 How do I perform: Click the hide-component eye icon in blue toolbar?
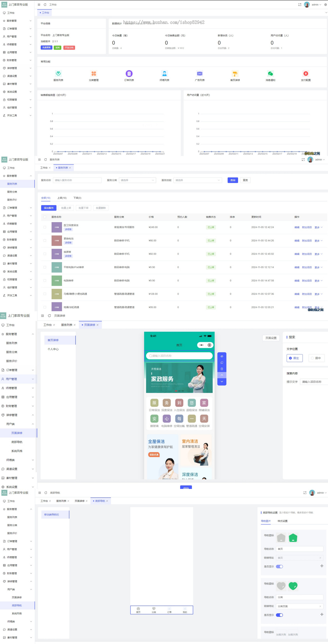tap(222, 356)
